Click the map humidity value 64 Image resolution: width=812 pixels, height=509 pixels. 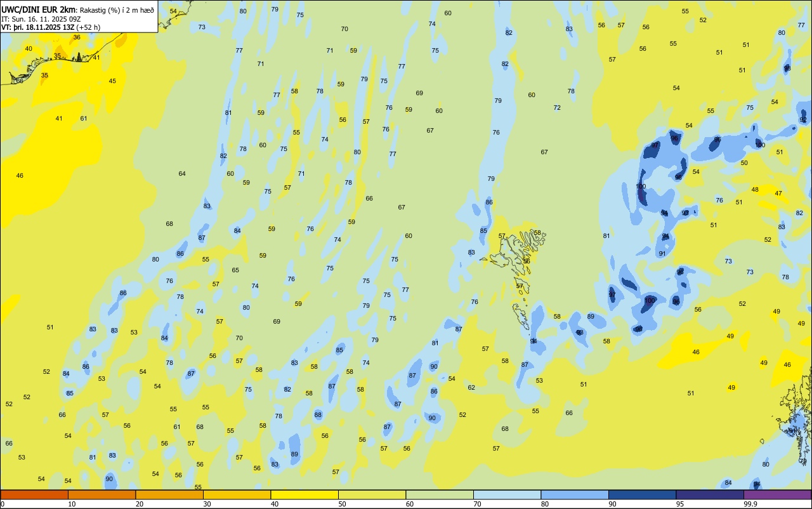pyautogui.click(x=182, y=174)
